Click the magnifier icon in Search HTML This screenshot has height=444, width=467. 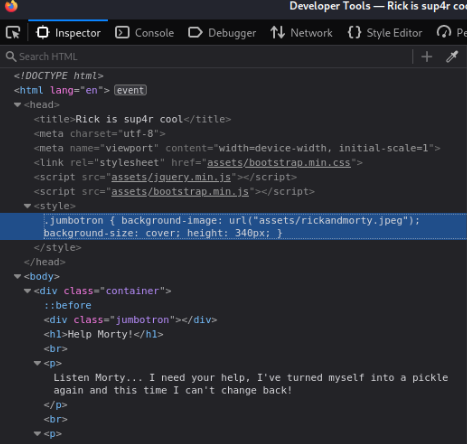click(11, 57)
